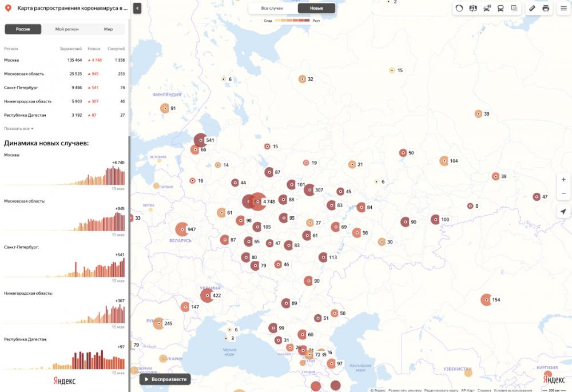Open the "API Карт" link
This screenshot has height=392, width=572.
[x=468, y=390]
